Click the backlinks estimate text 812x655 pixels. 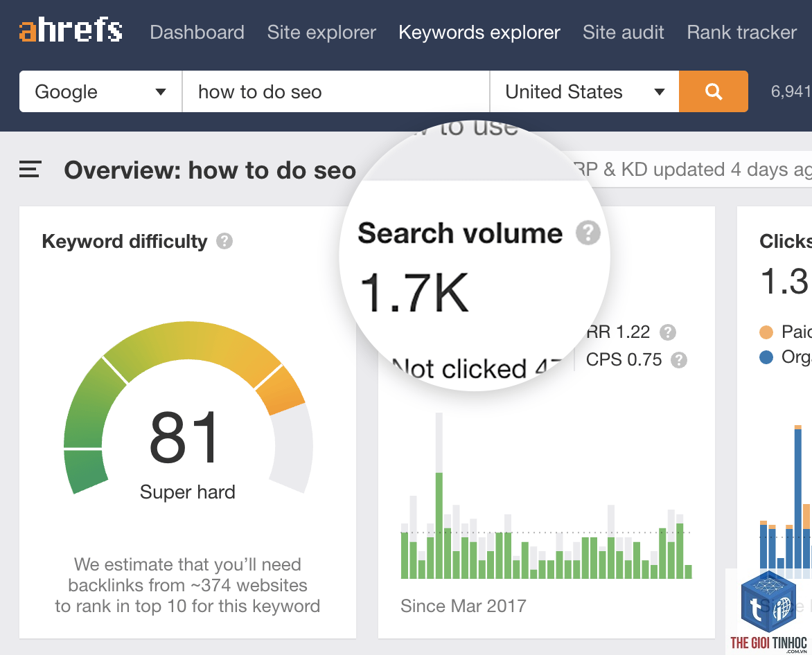pos(188,585)
